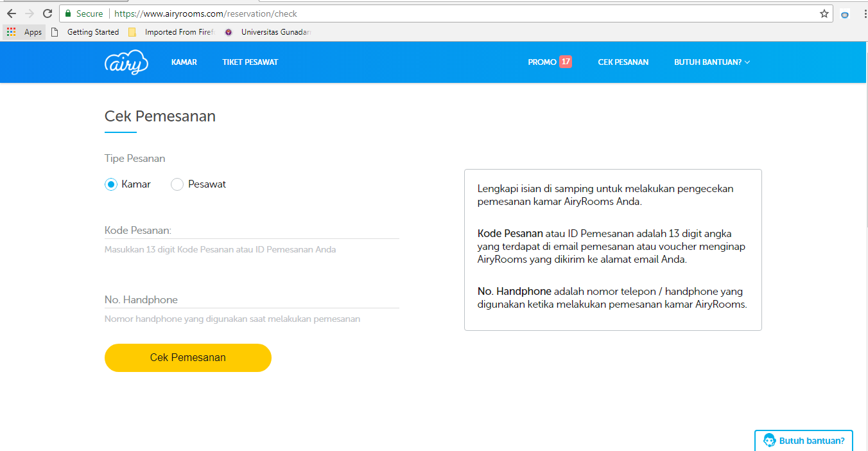Open the Kamar menu
This screenshot has height=451, width=868.
[184, 62]
